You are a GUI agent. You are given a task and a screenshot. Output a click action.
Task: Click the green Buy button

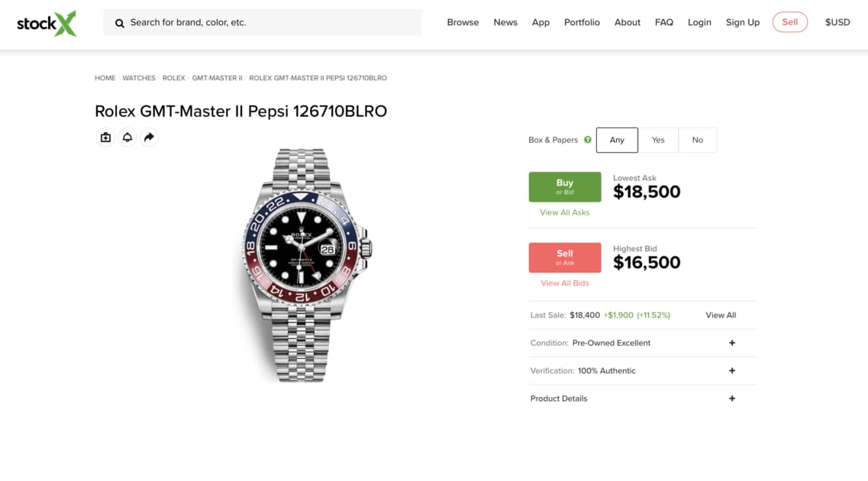(564, 186)
